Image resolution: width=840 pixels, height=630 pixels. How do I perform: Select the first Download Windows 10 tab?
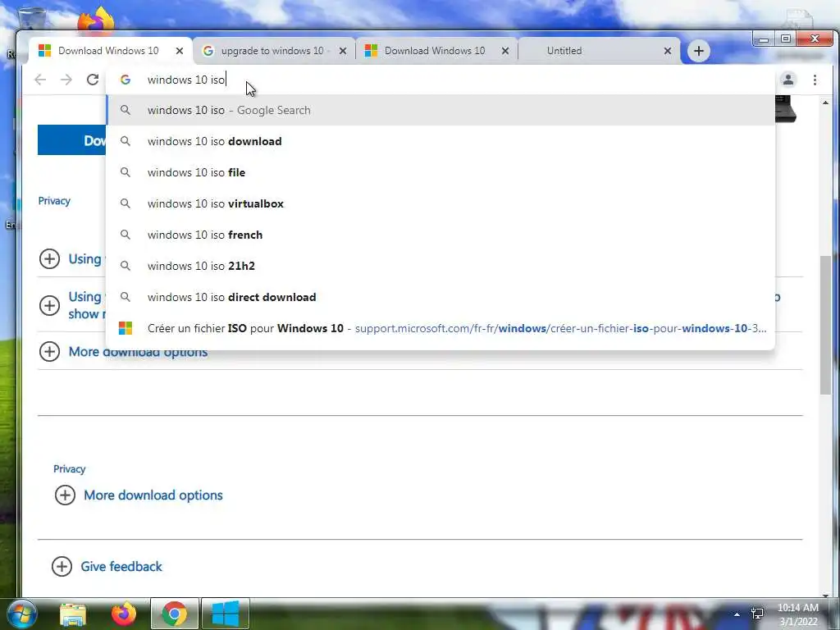[x=108, y=51]
